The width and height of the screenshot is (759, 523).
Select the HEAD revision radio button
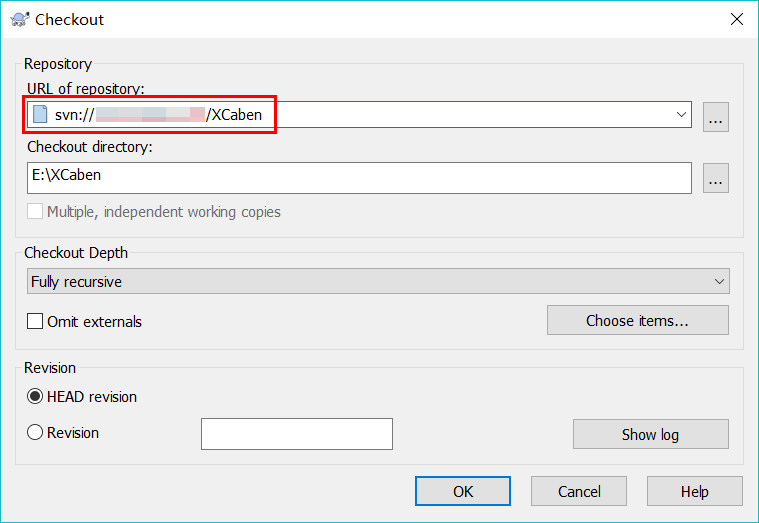point(36,397)
